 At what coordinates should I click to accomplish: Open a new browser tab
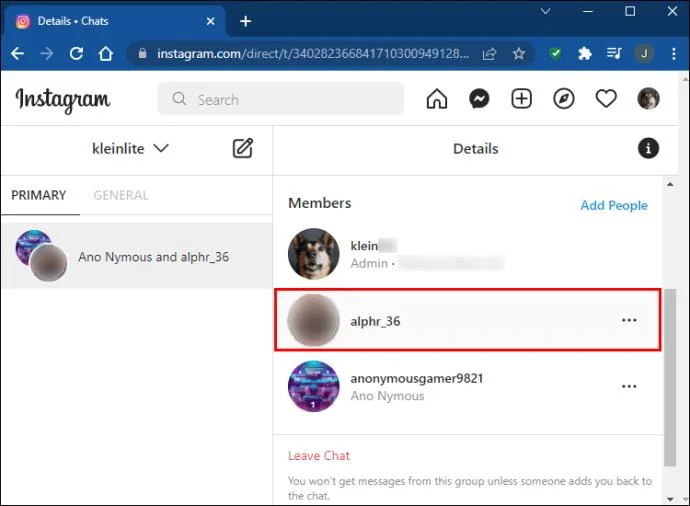(246, 21)
